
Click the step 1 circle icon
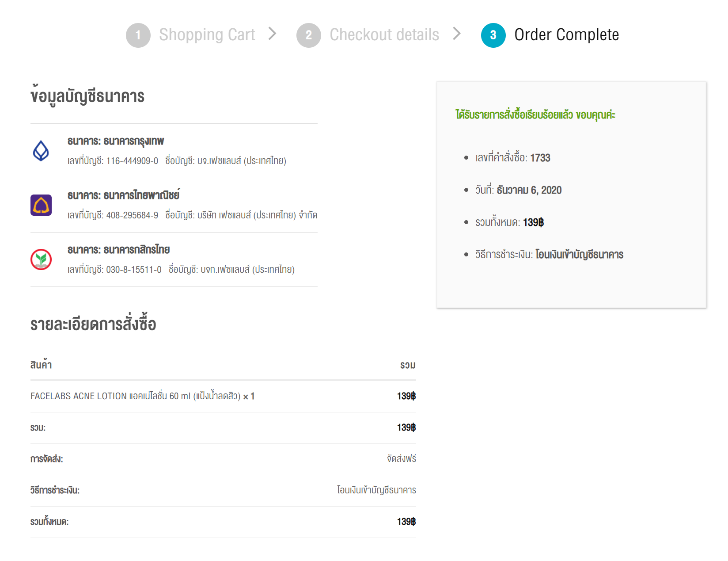(x=138, y=35)
